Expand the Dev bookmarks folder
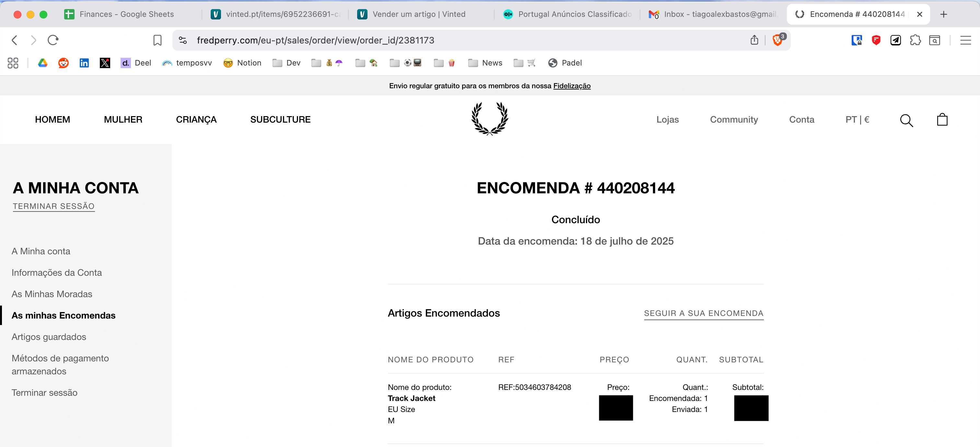The width and height of the screenshot is (980, 447). [x=286, y=63]
